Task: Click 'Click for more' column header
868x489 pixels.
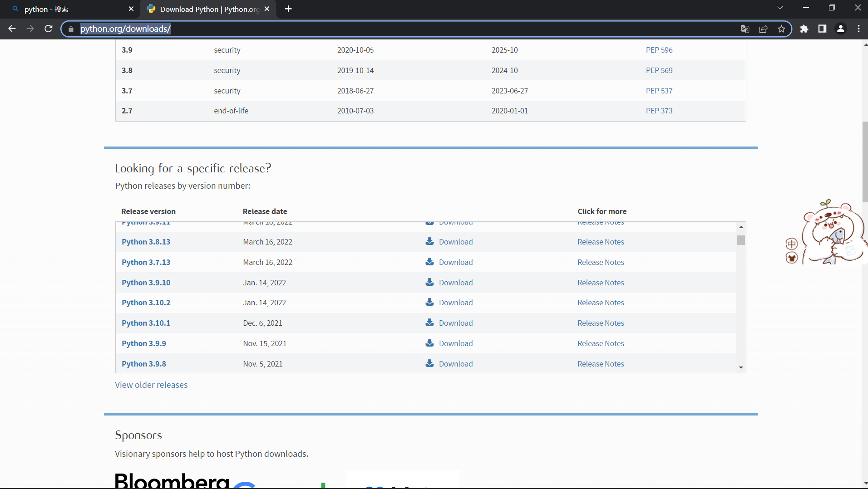Action: pyautogui.click(x=602, y=211)
